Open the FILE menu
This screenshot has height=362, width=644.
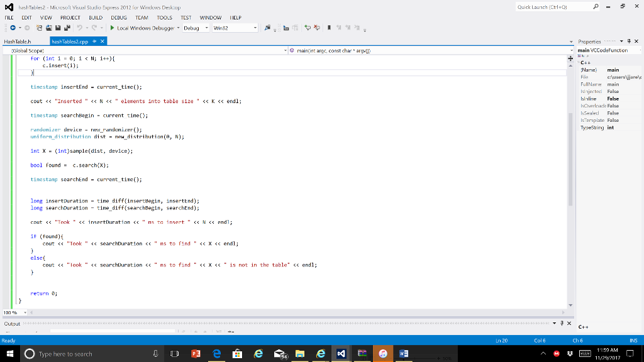(x=9, y=18)
